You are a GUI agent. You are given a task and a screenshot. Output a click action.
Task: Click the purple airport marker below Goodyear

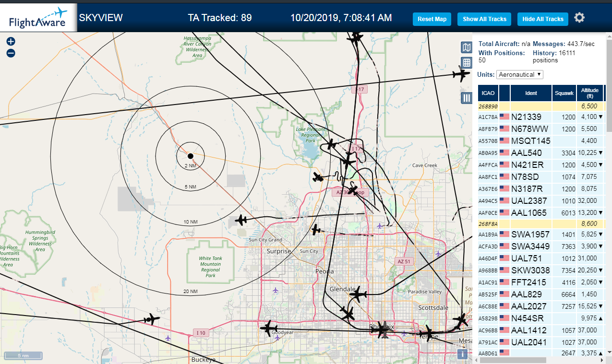278,339
